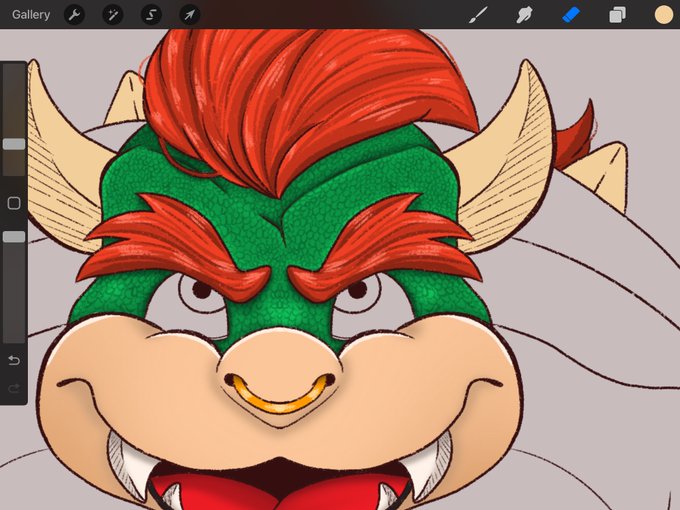The height and width of the screenshot is (510, 680).
Task: Activate the Transform arrow tool
Action: 190,15
